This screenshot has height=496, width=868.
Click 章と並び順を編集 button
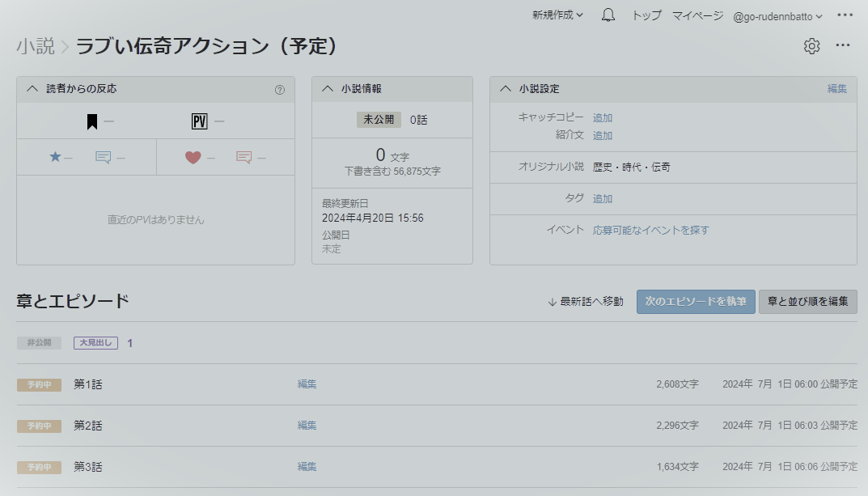[x=807, y=301]
